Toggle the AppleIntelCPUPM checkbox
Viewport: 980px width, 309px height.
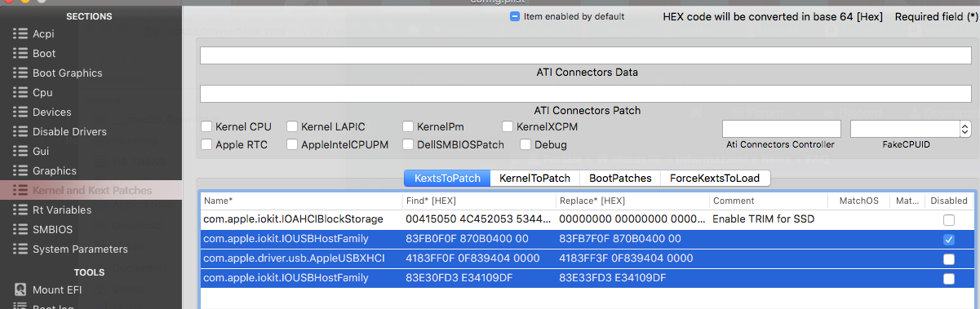(x=293, y=144)
